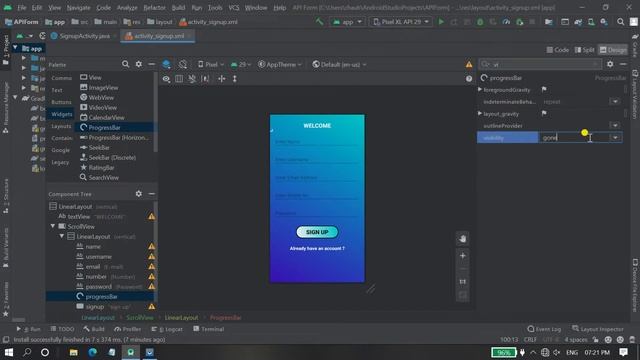Switch to SignupActivity.java tab
This screenshot has width=640, height=360.
(84, 36)
